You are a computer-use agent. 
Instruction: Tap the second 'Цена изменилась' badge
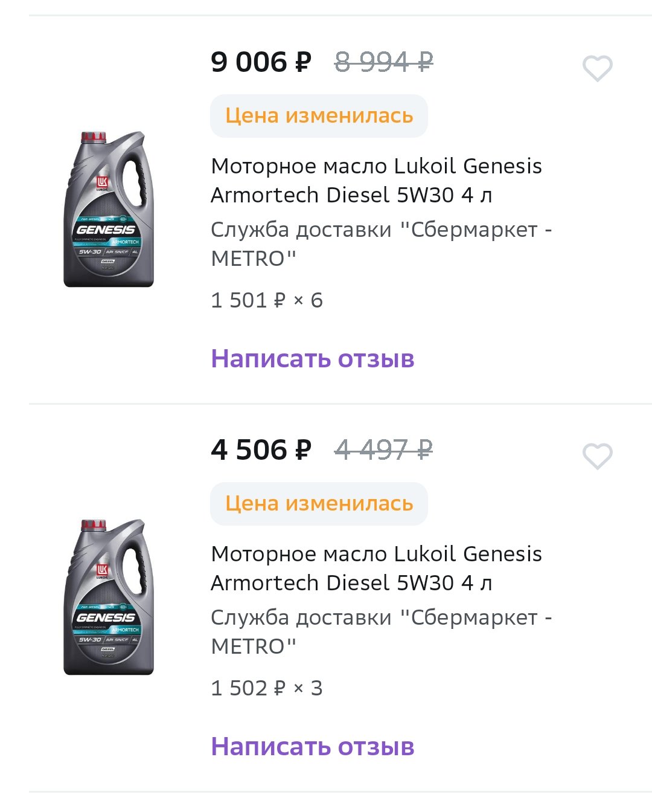[319, 503]
